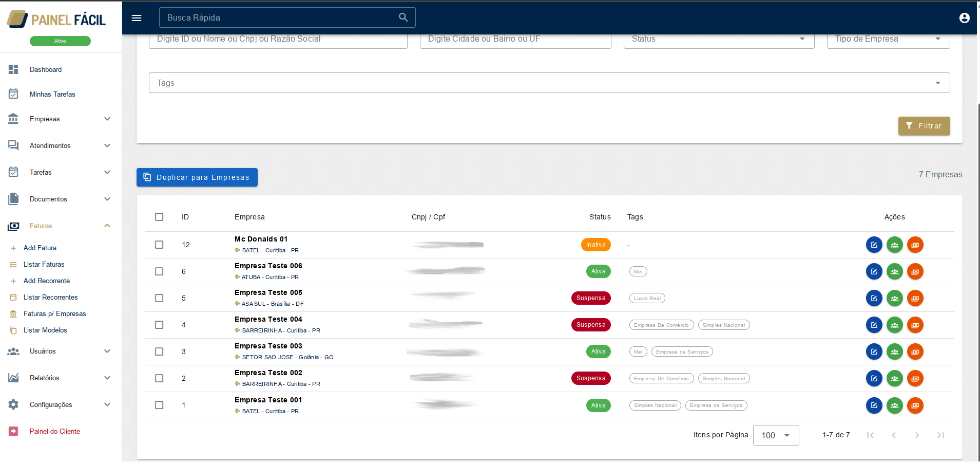This screenshot has height=463, width=980.
Task: Click the Filtrar button
Action: [x=924, y=126]
